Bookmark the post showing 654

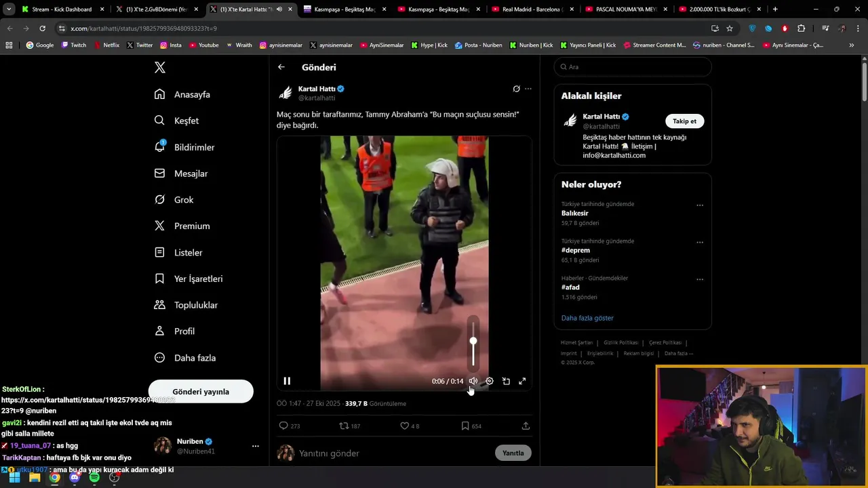[471, 426]
